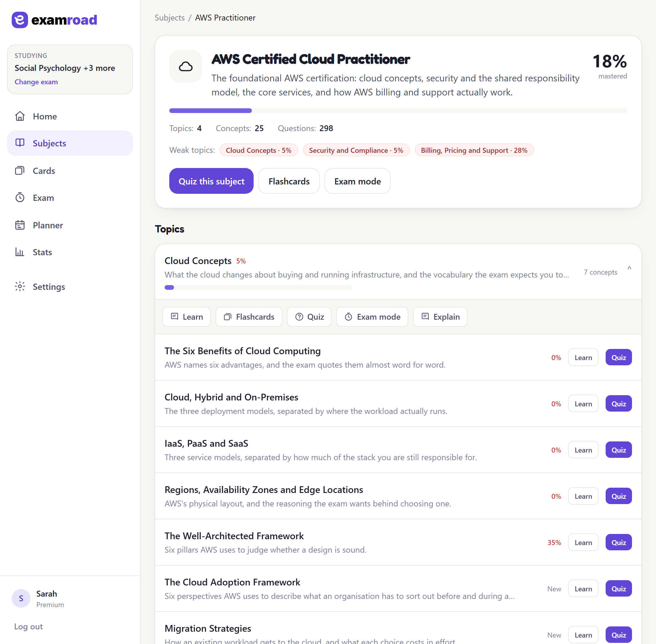Quiz The Well-Architected Framework

pos(619,542)
